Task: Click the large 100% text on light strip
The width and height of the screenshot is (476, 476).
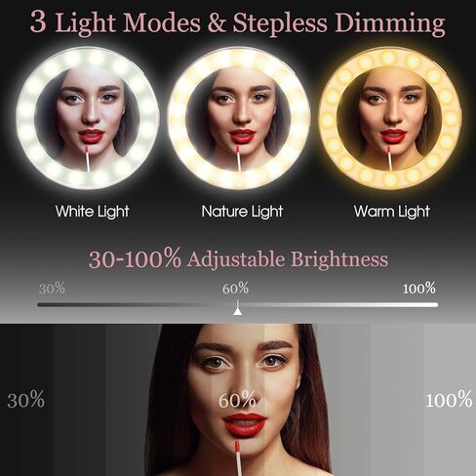Action: 449,400
